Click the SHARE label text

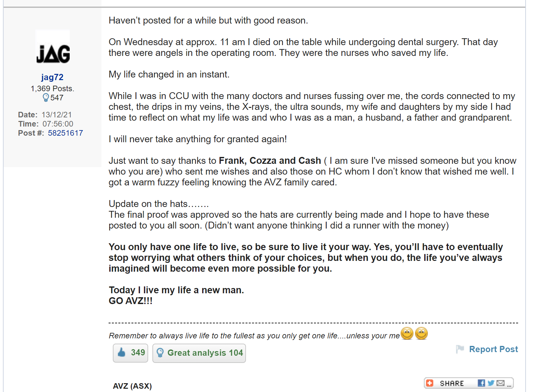452,383
